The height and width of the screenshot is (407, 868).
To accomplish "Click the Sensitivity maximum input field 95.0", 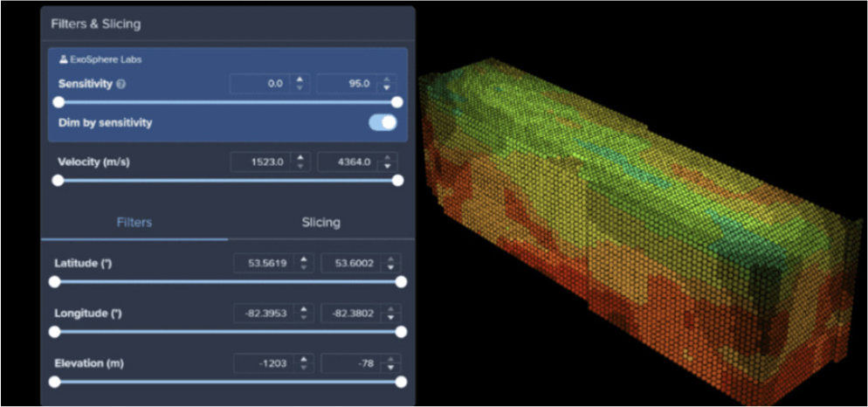I will click(x=348, y=84).
